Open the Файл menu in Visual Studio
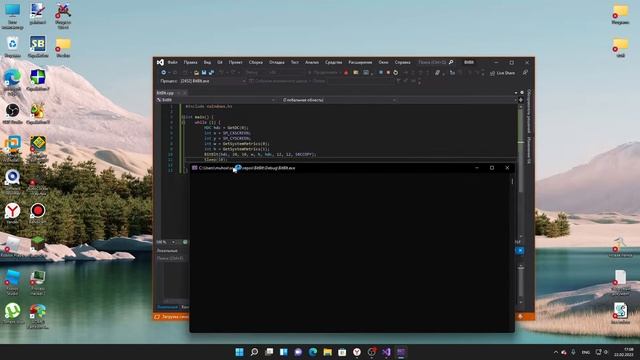This screenshot has width=640, height=360. coord(172,62)
